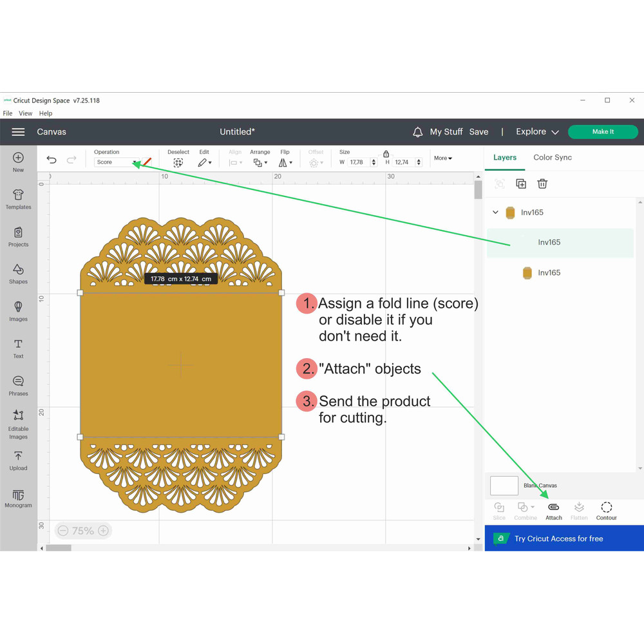
Task: Toggle the size aspect ratio lock
Action: coord(386,154)
